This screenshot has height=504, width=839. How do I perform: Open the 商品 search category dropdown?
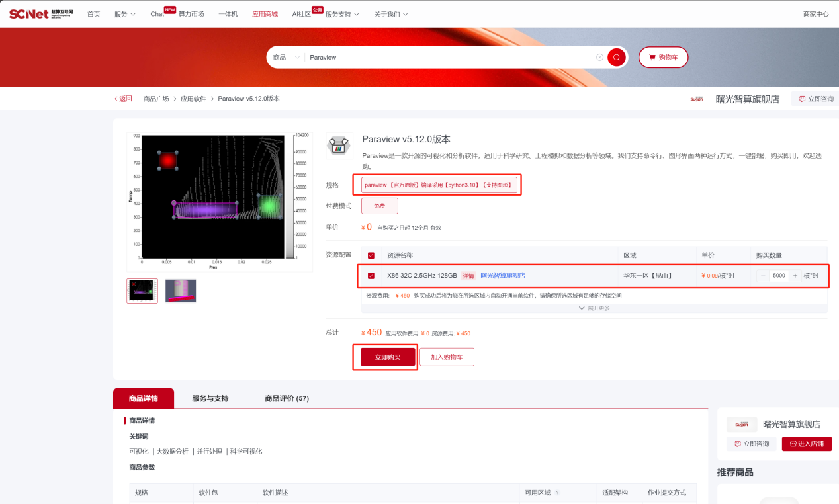tap(286, 58)
